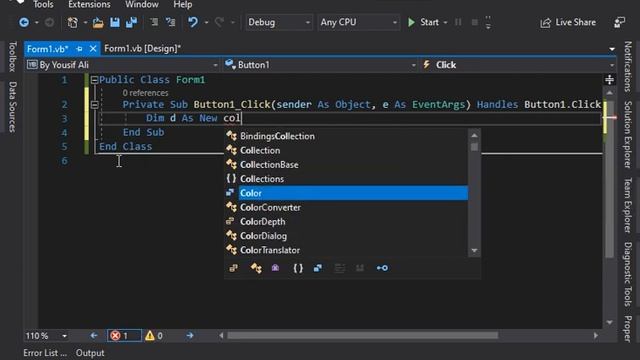This screenshot has width=640, height=360.
Task: Collapse the Public Class Form1 outline node
Action: [94, 80]
